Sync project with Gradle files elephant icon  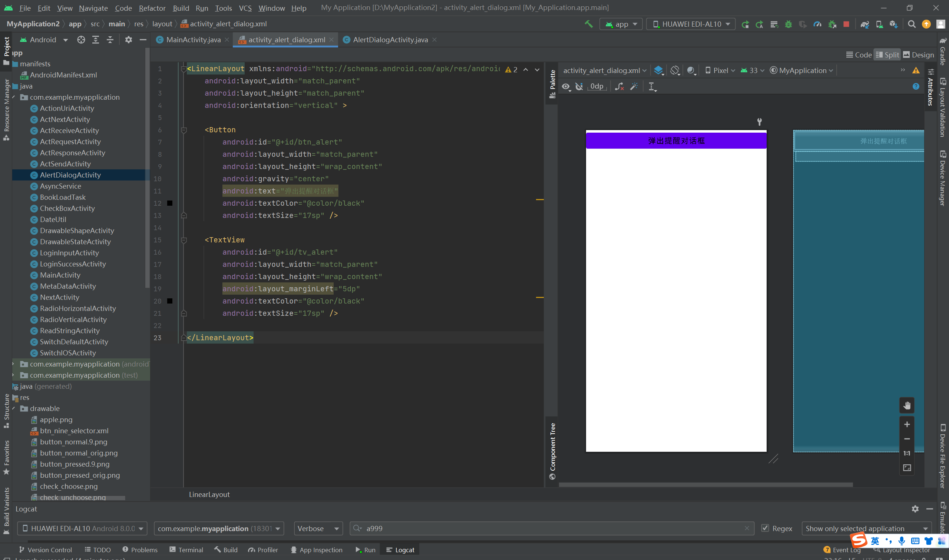(x=864, y=24)
